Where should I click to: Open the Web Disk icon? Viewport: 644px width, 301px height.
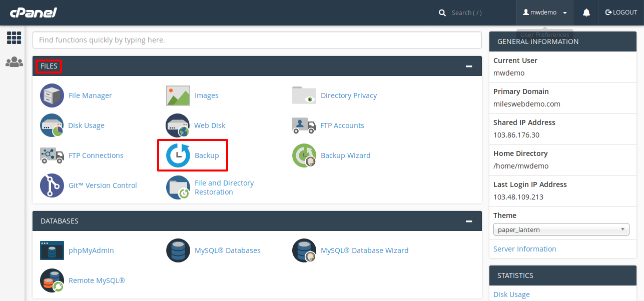coord(178,125)
